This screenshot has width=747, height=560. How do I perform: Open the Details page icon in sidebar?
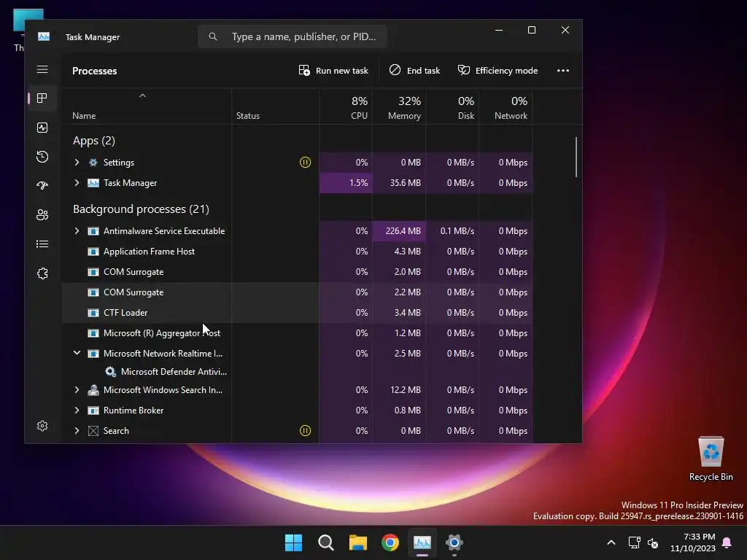[42, 244]
